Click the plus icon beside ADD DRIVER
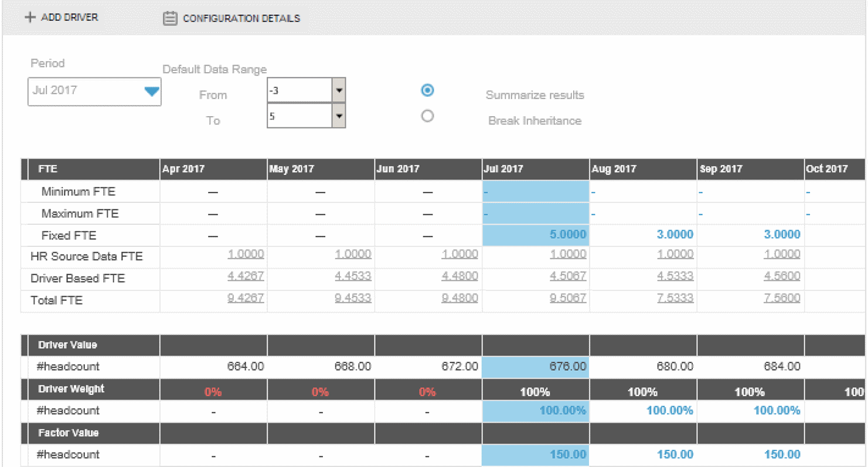Image resolution: width=868 pixels, height=467 pixels. click(30, 18)
